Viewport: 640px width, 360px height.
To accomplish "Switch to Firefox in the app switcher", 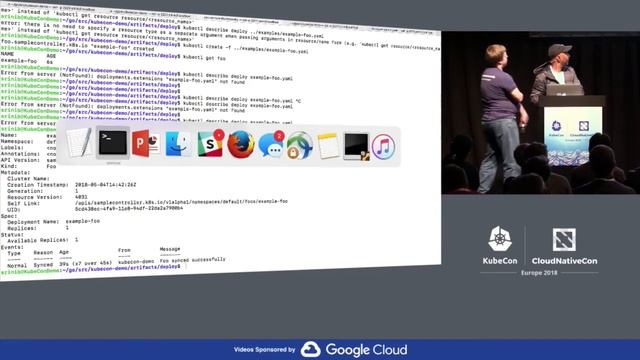I will pos(241,145).
